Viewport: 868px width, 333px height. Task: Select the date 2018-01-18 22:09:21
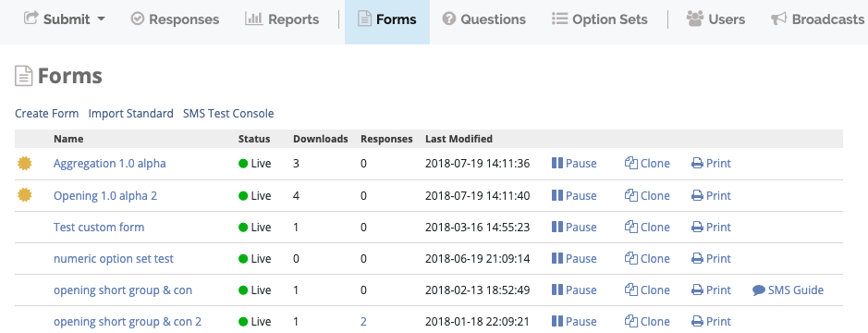(478, 322)
